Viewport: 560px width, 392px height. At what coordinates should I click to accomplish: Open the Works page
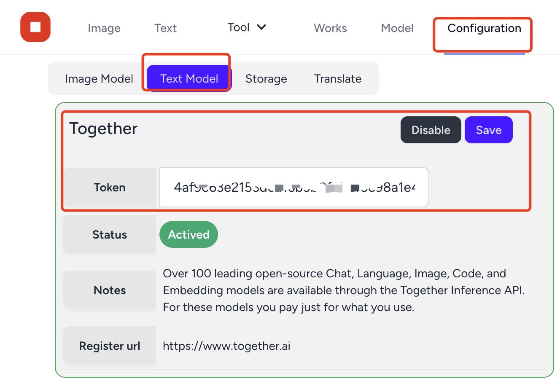tap(330, 28)
